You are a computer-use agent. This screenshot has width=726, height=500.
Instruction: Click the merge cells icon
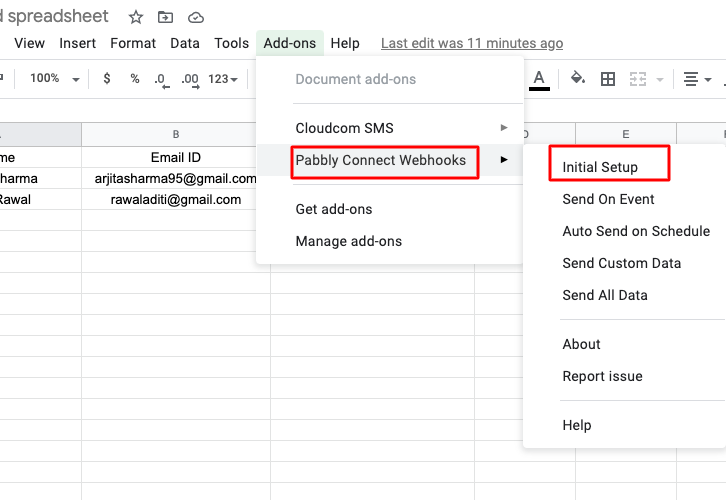[x=638, y=79]
